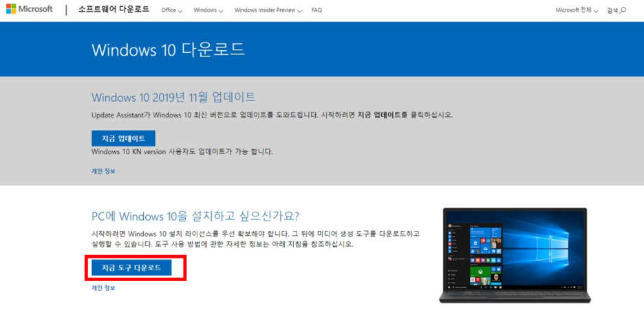Click the Windows 10 laptop image
This screenshot has width=644, height=310.
[x=515, y=255]
